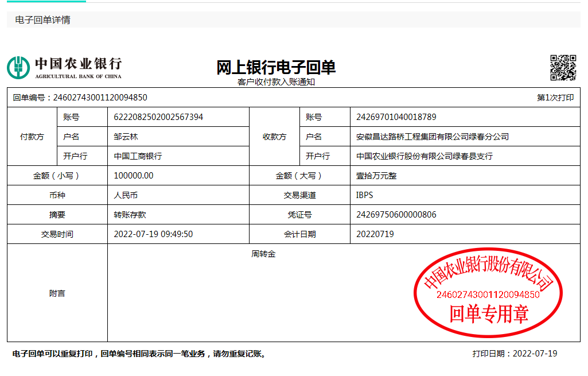
Task: Click the receipt number 24602743001120094850 at top
Action: click(100, 98)
